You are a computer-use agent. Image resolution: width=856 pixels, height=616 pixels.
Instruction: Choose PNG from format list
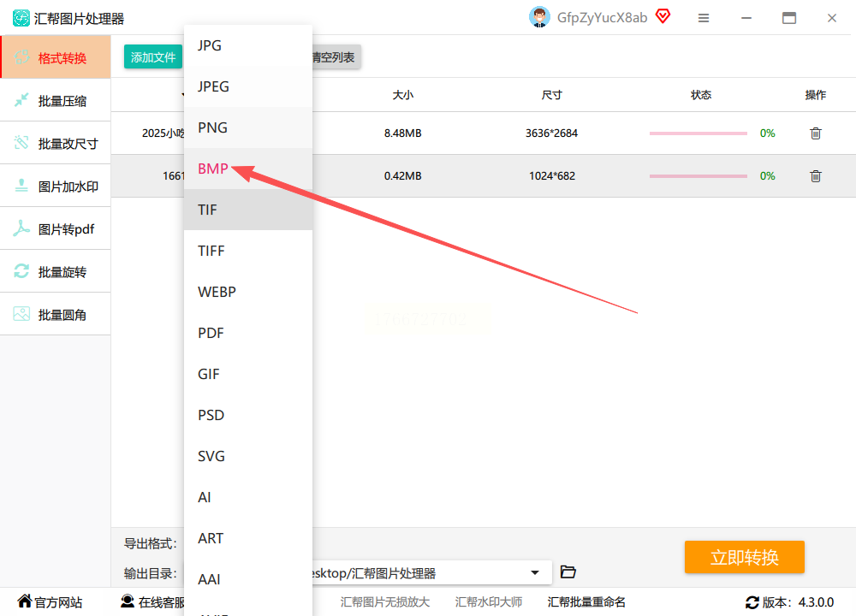[x=248, y=127]
